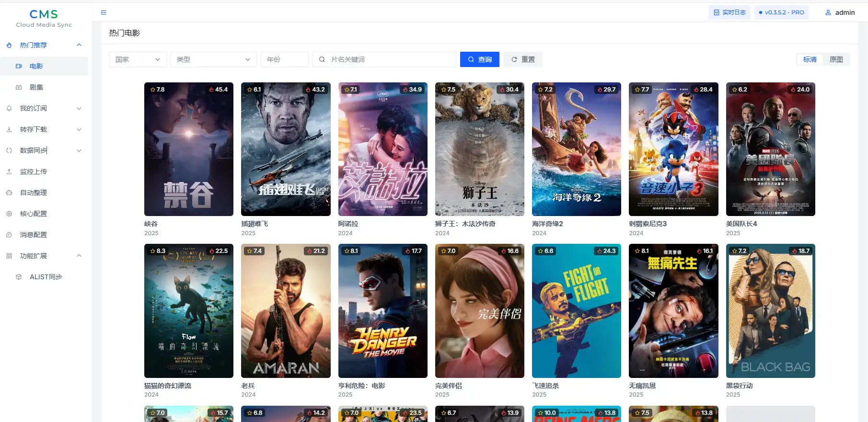This screenshot has width=868, height=422.
Task: Click the gear icon for 核心配置
Action: point(9,214)
